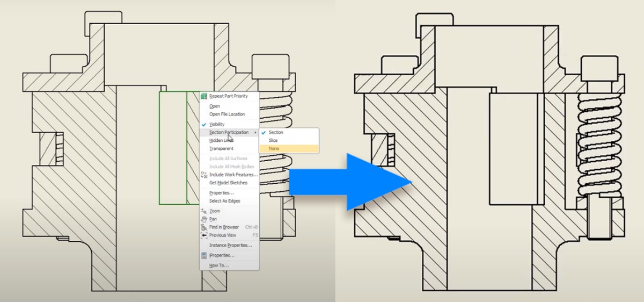Click the Repeat Part Priority icon
The image size is (644, 302).
pos(204,96)
